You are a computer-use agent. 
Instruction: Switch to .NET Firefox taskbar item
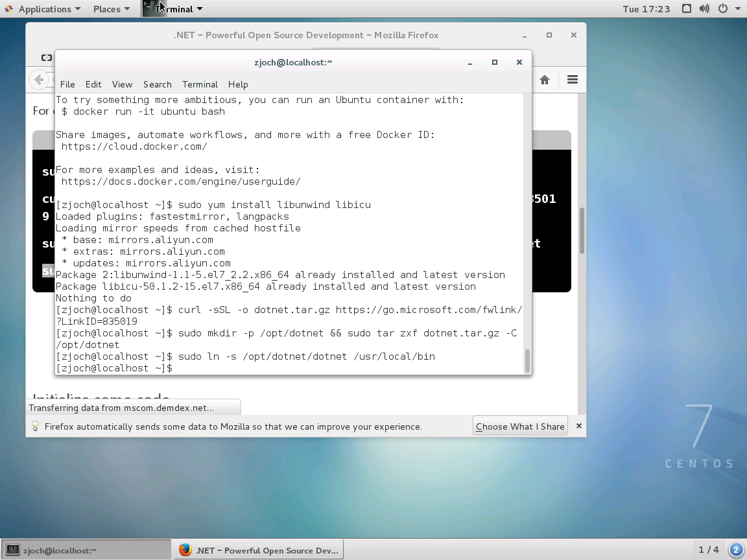(x=258, y=550)
